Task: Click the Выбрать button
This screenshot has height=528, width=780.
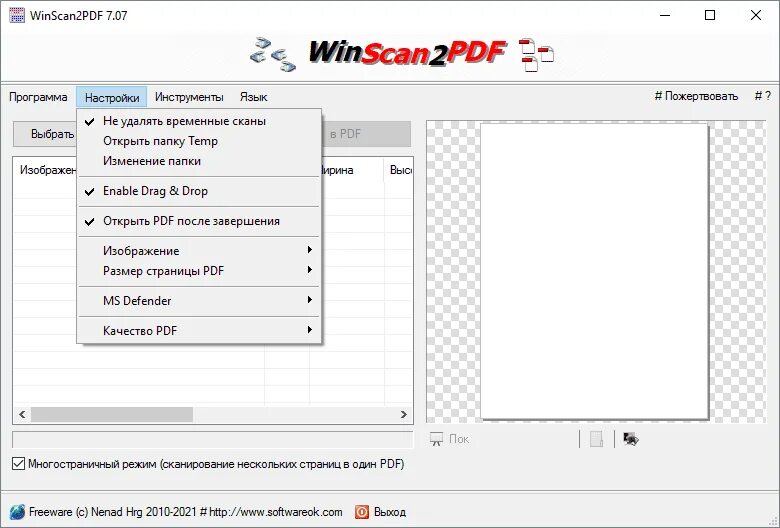Action: tap(45, 134)
